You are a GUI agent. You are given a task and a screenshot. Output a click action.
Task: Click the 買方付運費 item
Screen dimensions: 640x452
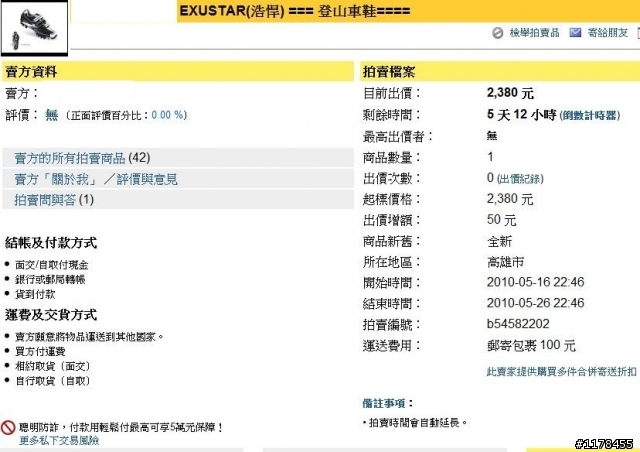[x=40, y=352]
